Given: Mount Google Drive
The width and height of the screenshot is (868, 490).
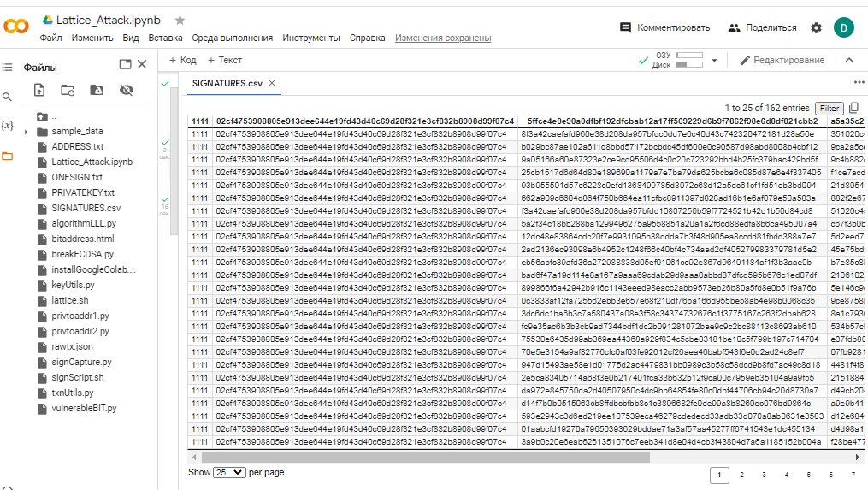Looking at the screenshot, I should point(97,90).
